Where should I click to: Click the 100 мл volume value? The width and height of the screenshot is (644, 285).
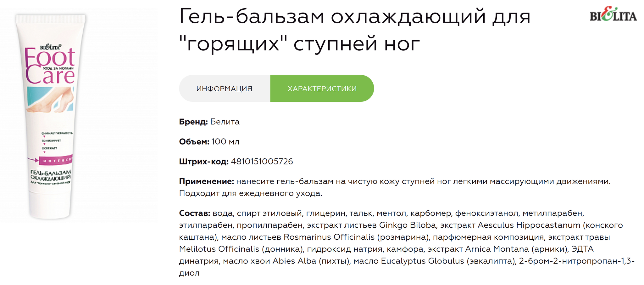225,142
